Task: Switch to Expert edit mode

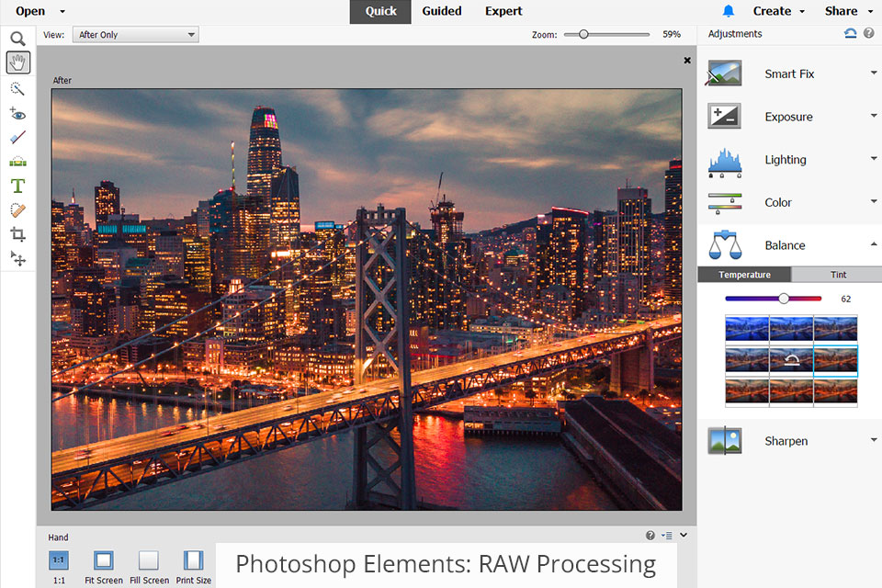Action: point(503,11)
